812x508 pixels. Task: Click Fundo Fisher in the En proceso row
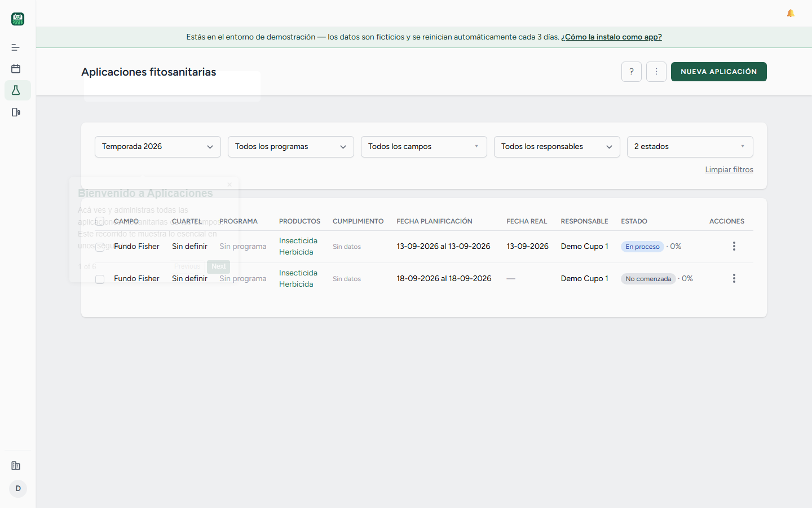coord(136,246)
